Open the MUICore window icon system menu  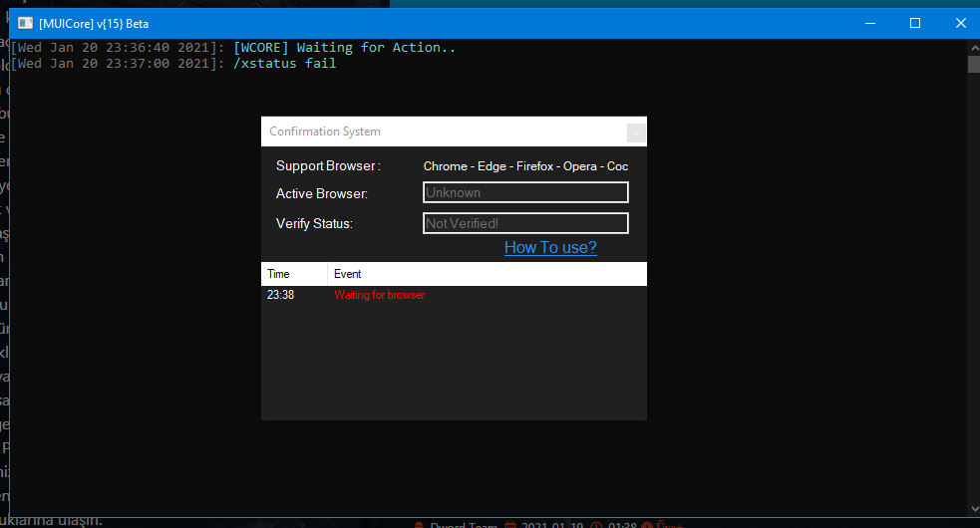25,23
